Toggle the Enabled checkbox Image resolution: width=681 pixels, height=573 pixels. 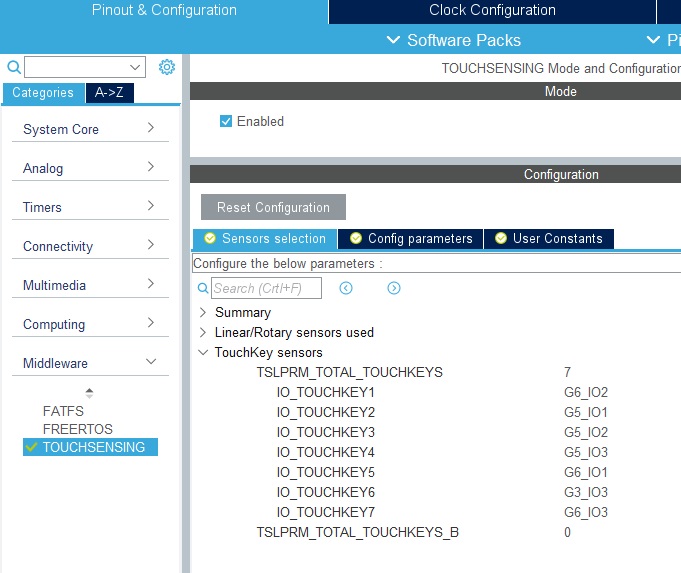[226, 121]
